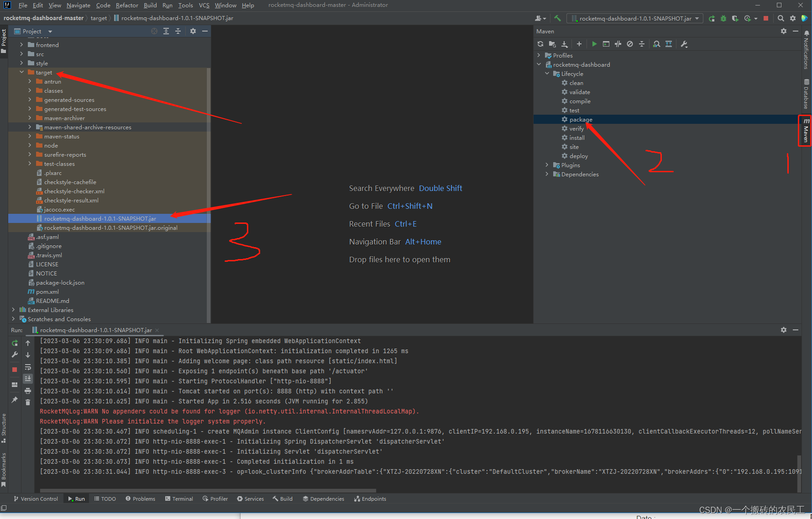Open the Version Control tab

[x=36, y=499]
